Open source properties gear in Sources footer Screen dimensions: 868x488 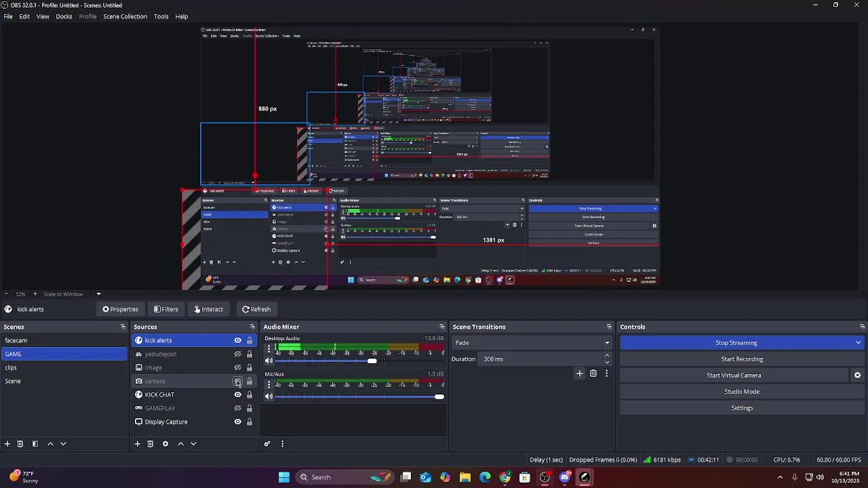click(165, 444)
